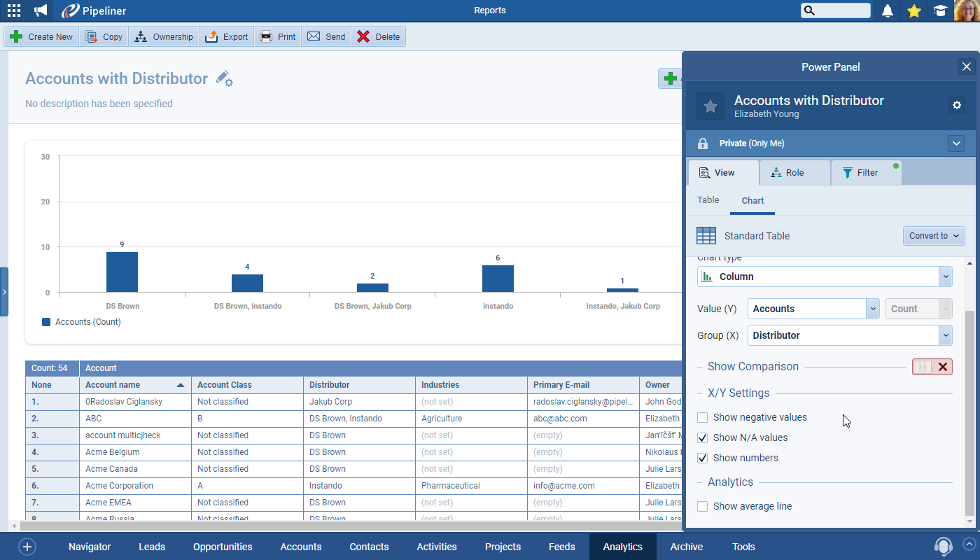Expand the Private sharing chevron
The image size is (980, 560).
(x=956, y=143)
